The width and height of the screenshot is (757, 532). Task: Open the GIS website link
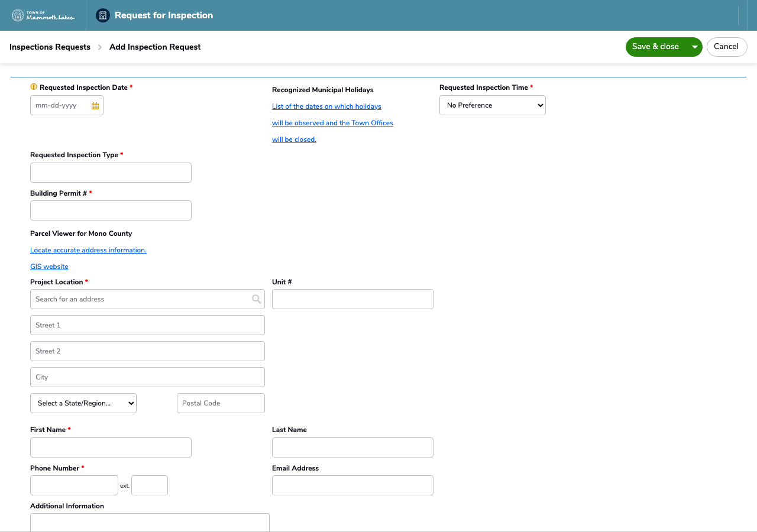(49, 267)
